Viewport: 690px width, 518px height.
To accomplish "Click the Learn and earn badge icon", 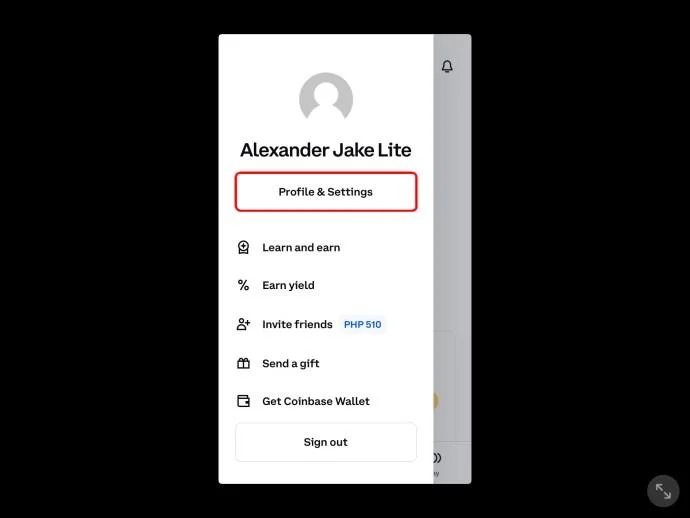I will 243,247.
